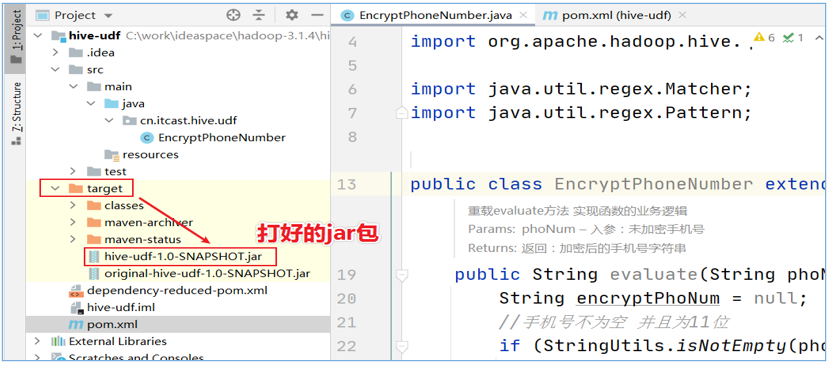This screenshot has width=833, height=367.
Task: Toggle if-block fold marker on line 22
Action: (402, 347)
